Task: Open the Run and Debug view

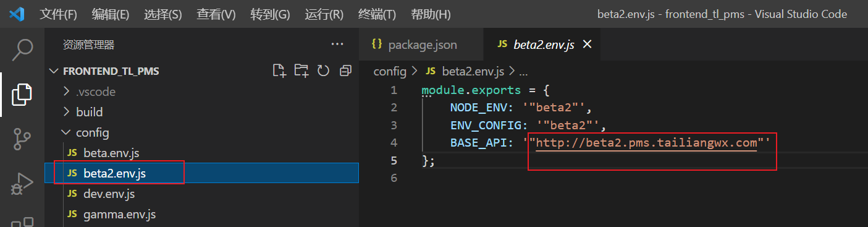Action: [22, 184]
